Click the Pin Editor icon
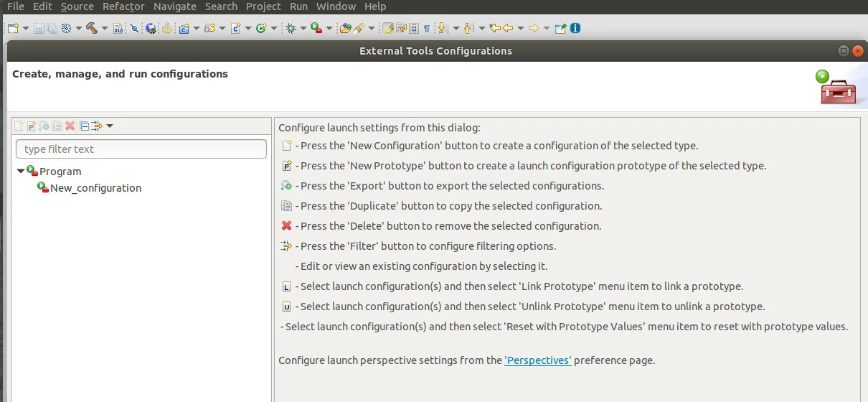The image size is (868, 402). tap(561, 29)
